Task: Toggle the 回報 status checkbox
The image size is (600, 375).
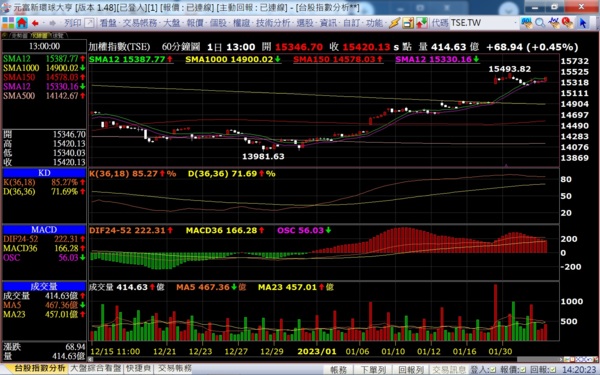Action: (553, 370)
